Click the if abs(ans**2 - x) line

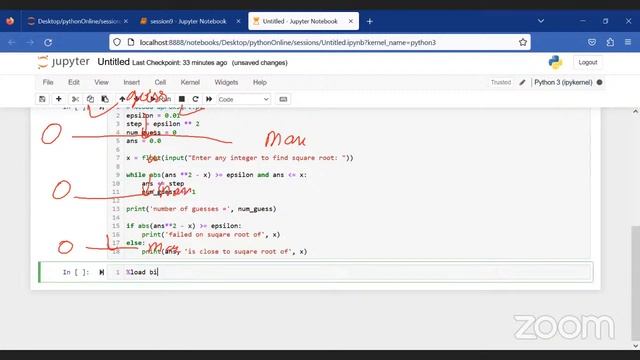[184, 226]
